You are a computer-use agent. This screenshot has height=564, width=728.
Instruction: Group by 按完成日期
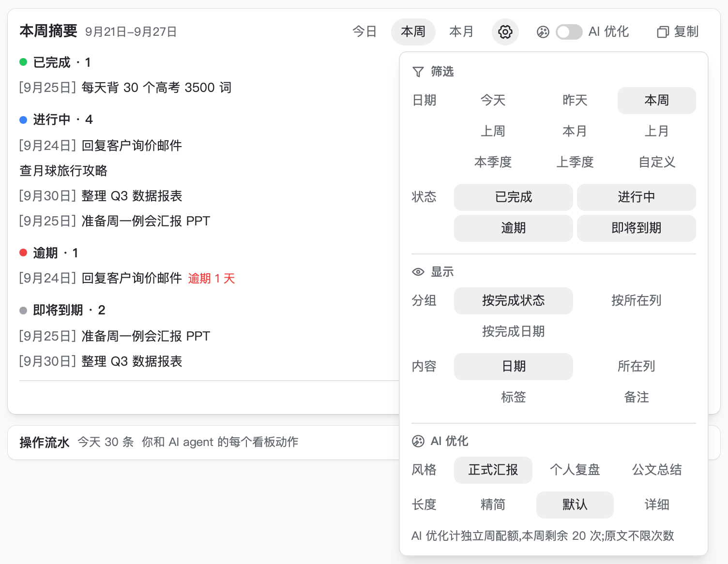(x=514, y=332)
